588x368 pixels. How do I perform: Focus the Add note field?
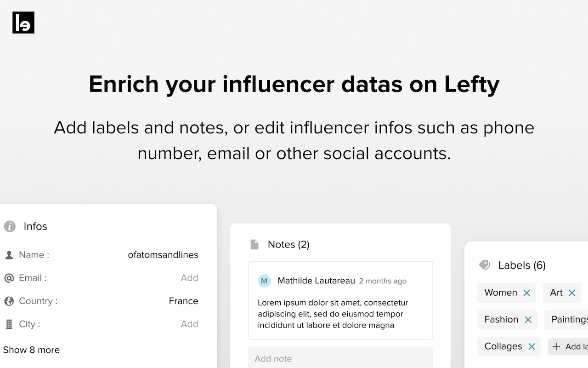(x=340, y=357)
